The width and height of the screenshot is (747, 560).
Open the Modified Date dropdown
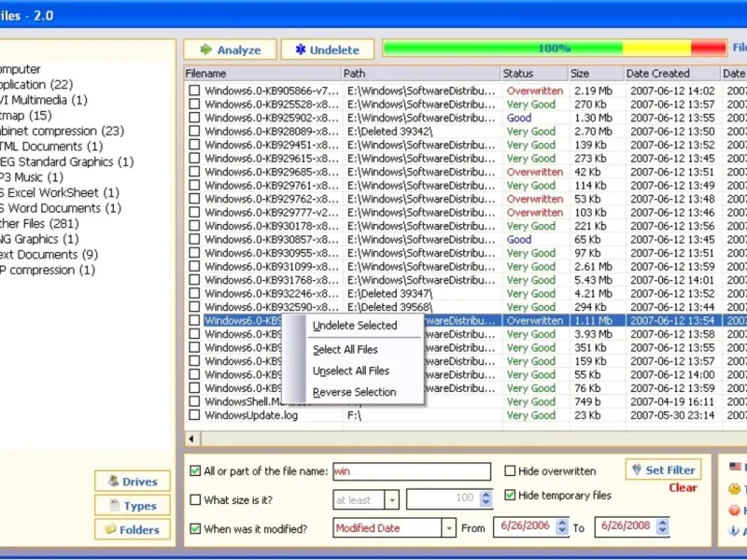tap(448, 528)
